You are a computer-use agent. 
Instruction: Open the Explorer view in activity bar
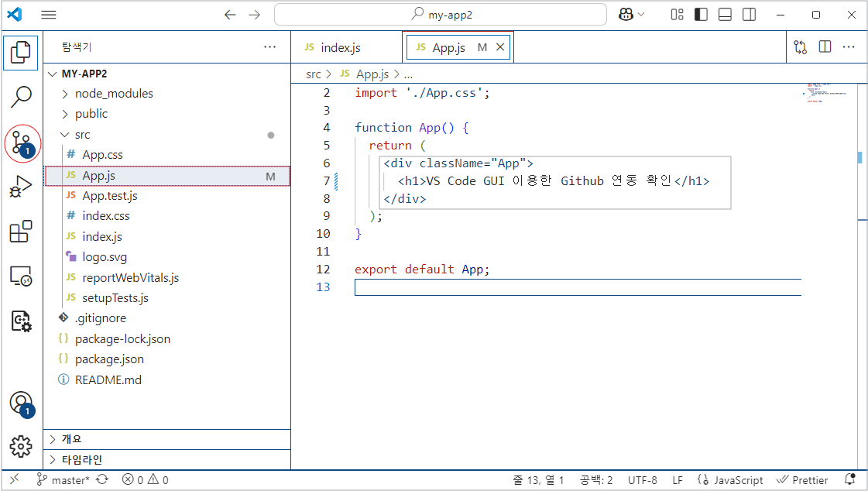pyautogui.click(x=21, y=53)
